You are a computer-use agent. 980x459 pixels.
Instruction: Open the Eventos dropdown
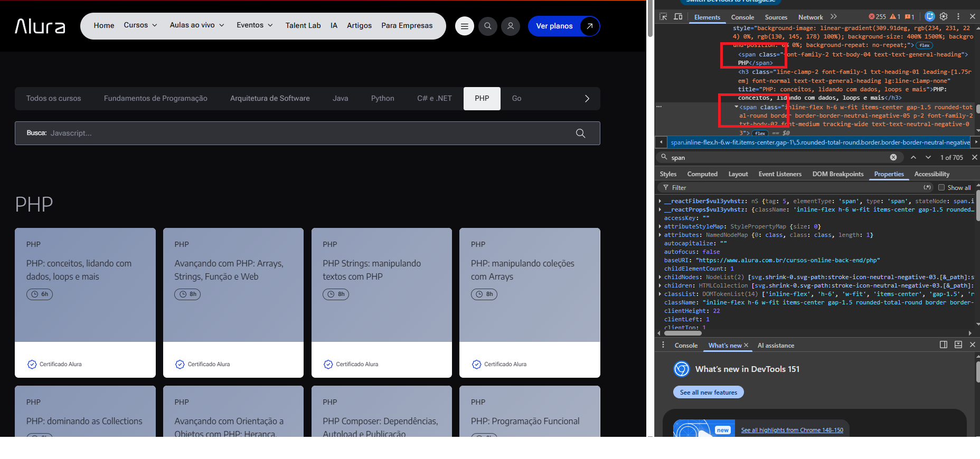255,25
